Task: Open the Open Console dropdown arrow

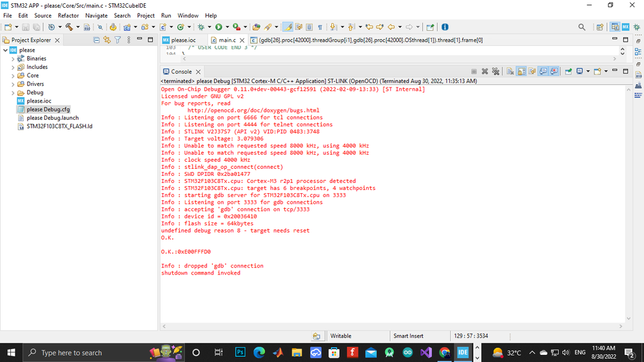Action: (606, 71)
